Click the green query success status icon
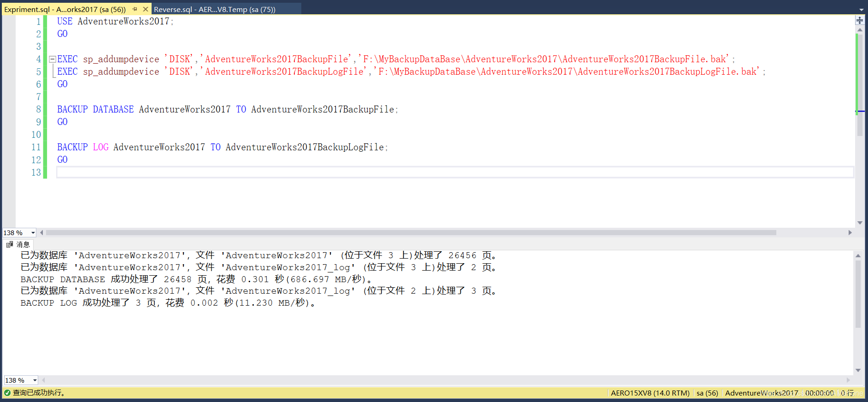This screenshot has width=868, height=402. (7, 393)
